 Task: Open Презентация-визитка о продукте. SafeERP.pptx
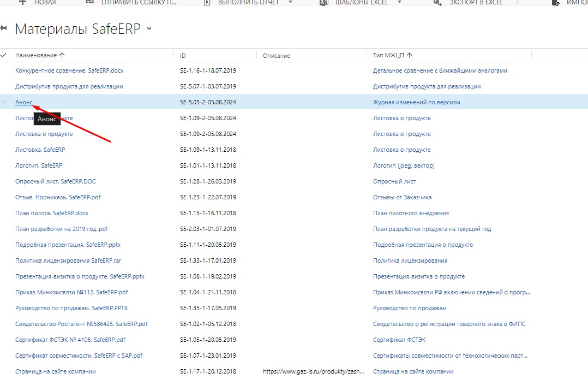click(80, 276)
